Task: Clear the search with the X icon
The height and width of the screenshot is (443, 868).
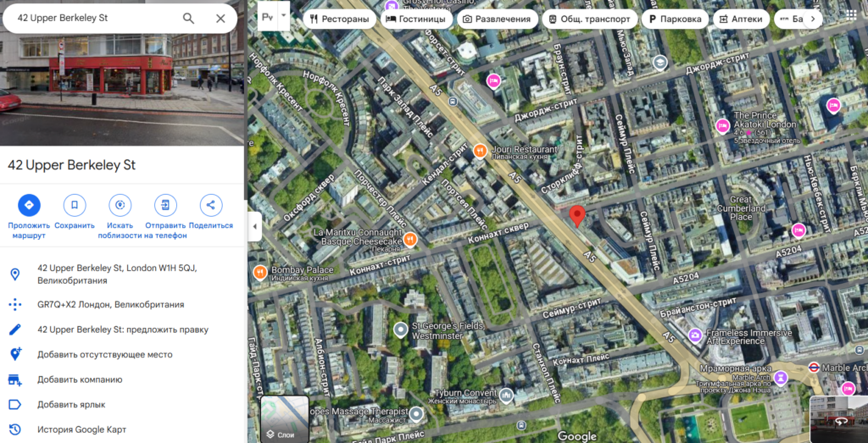Action: (x=220, y=18)
